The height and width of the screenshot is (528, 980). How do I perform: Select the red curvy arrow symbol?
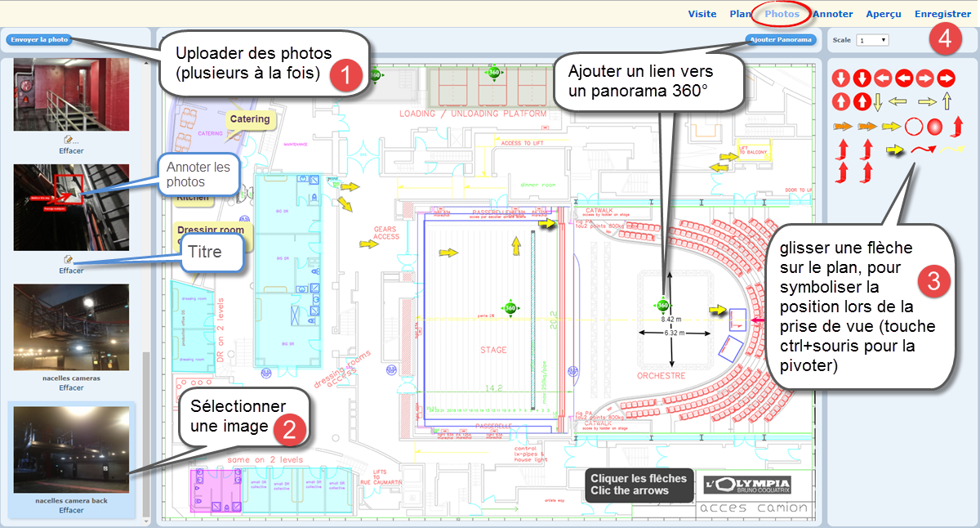(x=923, y=150)
